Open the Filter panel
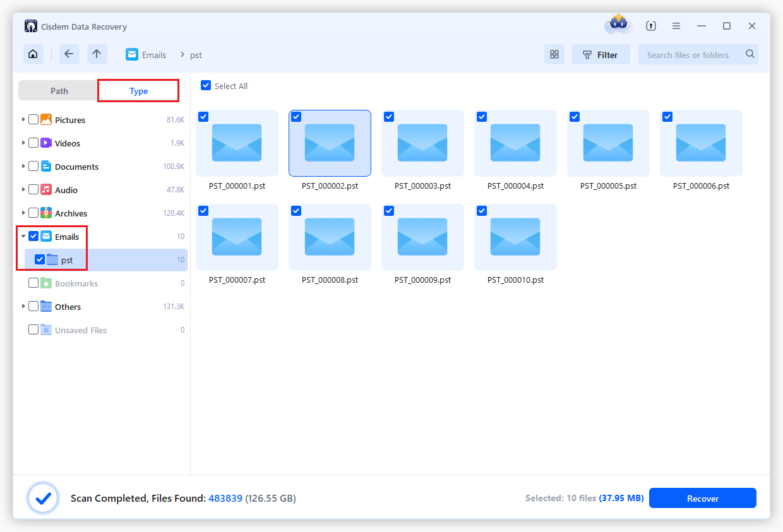The image size is (783, 532). (601, 54)
